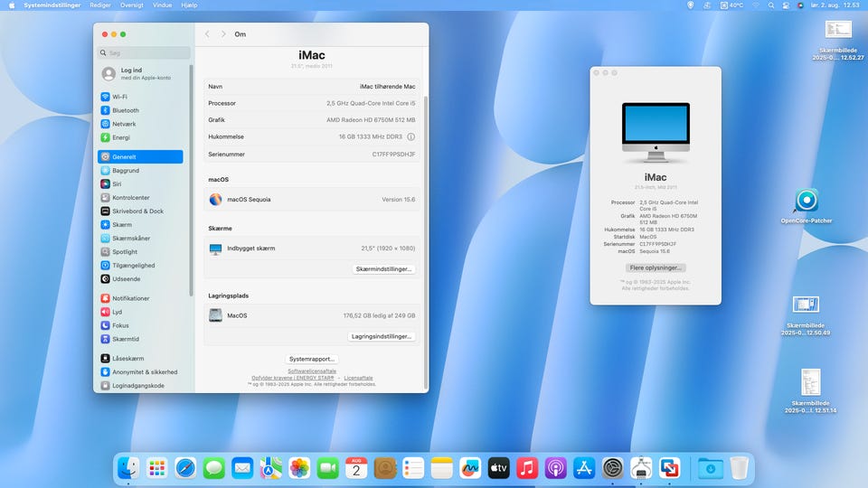
Task: Open the Rediger menu
Action: (100, 5)
